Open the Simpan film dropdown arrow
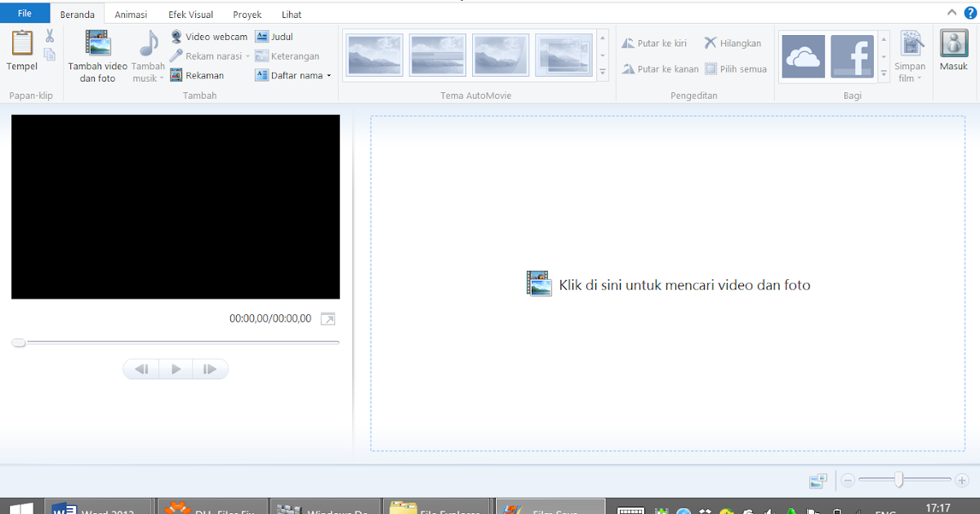The image size is (980, 514). pos(920,79)
